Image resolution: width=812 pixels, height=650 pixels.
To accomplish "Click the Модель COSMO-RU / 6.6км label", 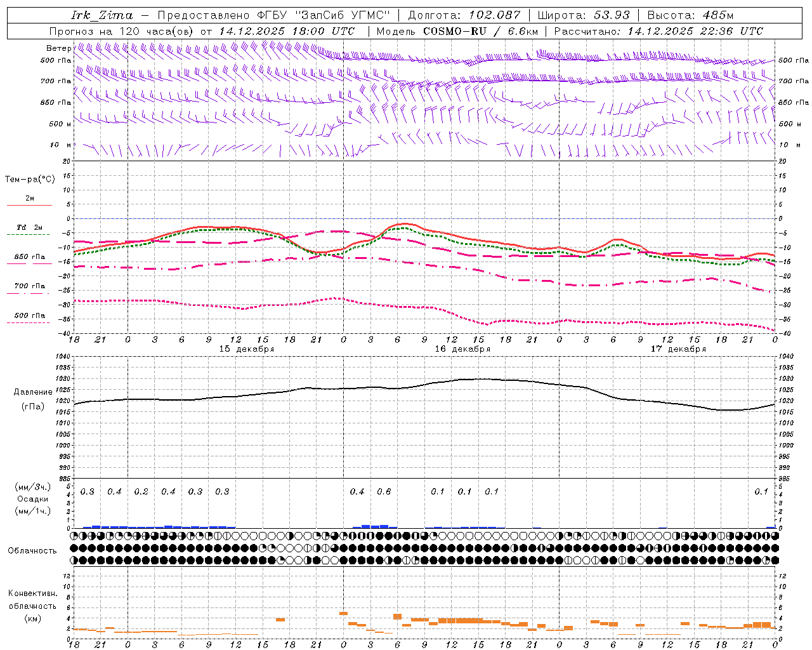I will click(457, 31).
